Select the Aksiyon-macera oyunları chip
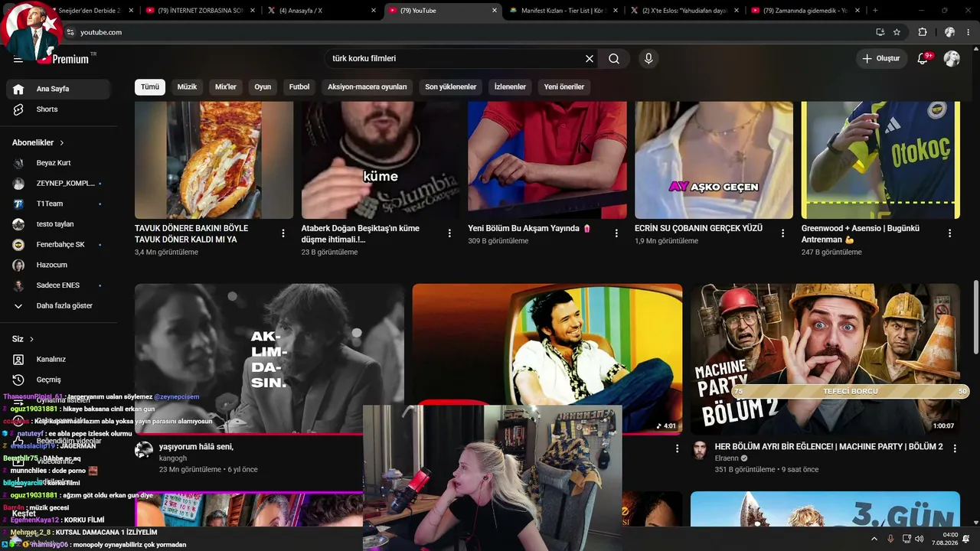The image size is (980, 551). (x=367, y=87)
